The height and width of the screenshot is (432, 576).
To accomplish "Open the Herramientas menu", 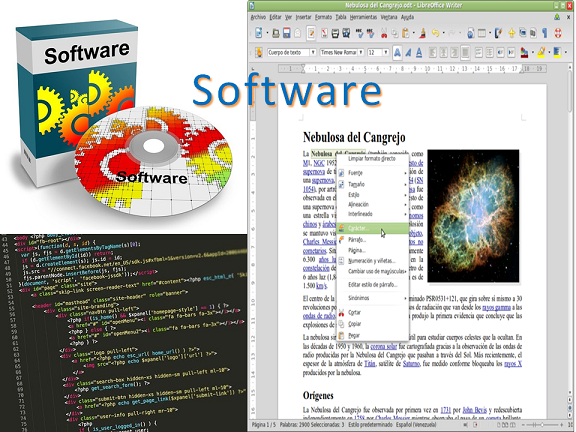I will pos(363,17).
